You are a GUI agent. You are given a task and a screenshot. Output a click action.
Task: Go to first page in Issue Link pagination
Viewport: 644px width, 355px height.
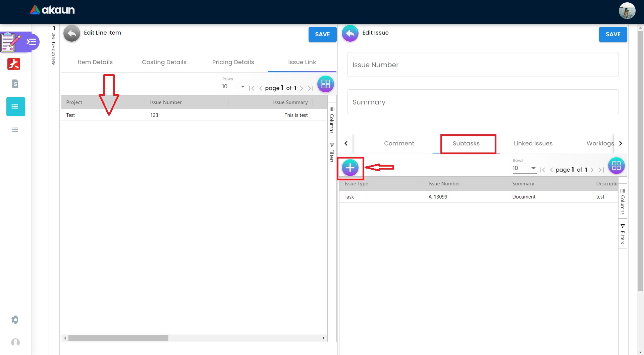[x=252, y=88]
